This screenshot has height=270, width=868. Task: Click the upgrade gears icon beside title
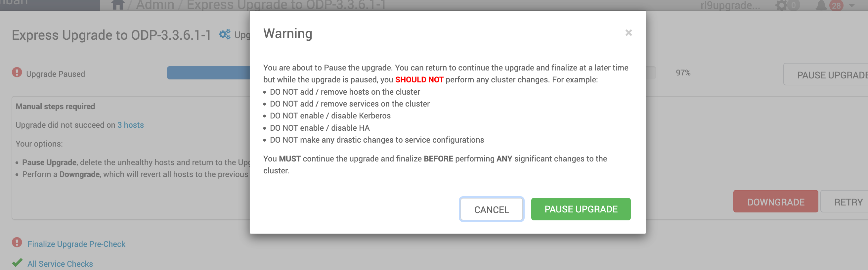(225, 34)
